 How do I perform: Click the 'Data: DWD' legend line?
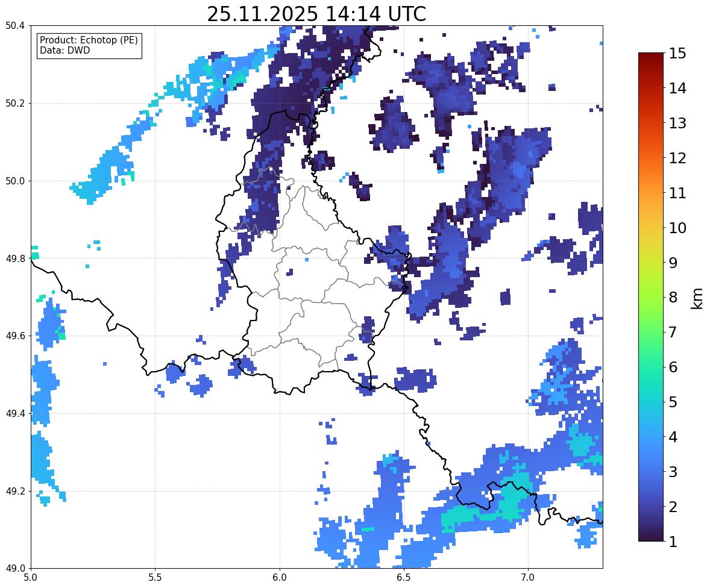(x=64, y=50)
